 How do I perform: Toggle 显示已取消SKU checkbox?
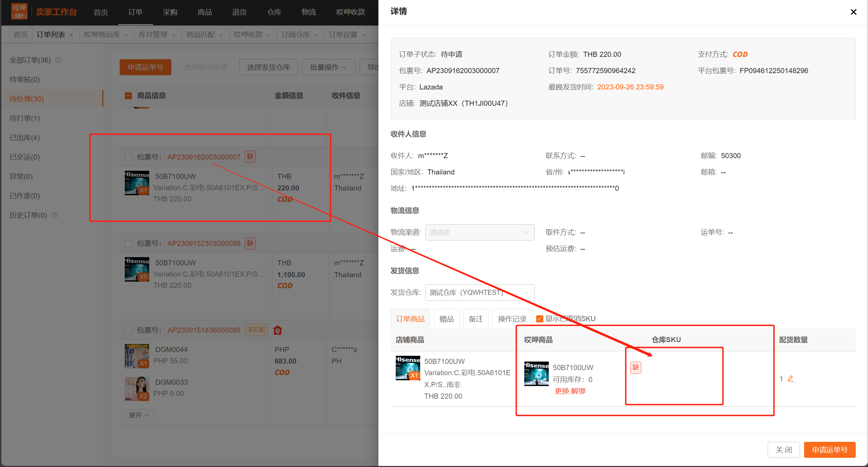[x=539, y=319]
